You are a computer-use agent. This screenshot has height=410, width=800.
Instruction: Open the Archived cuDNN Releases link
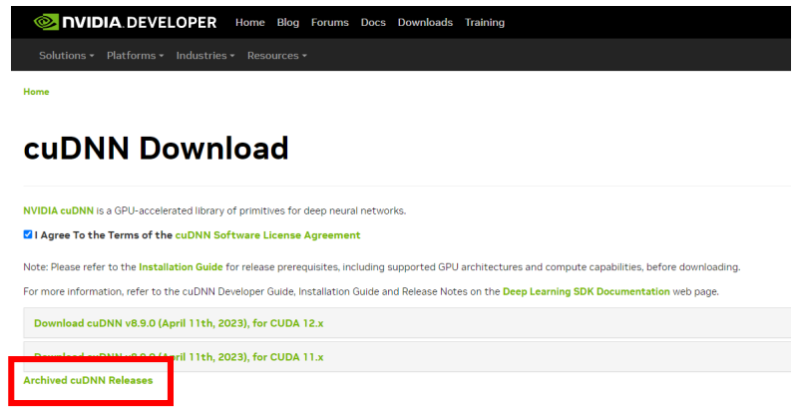coord(88,380)
